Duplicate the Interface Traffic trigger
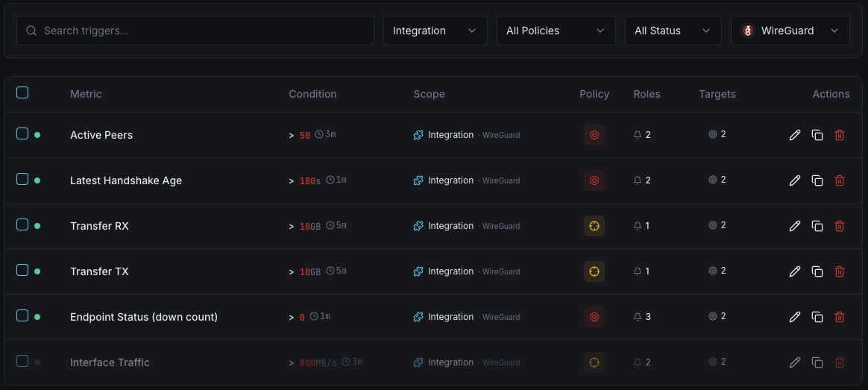The height and width of the screenshot is (390, 868). 817,362
